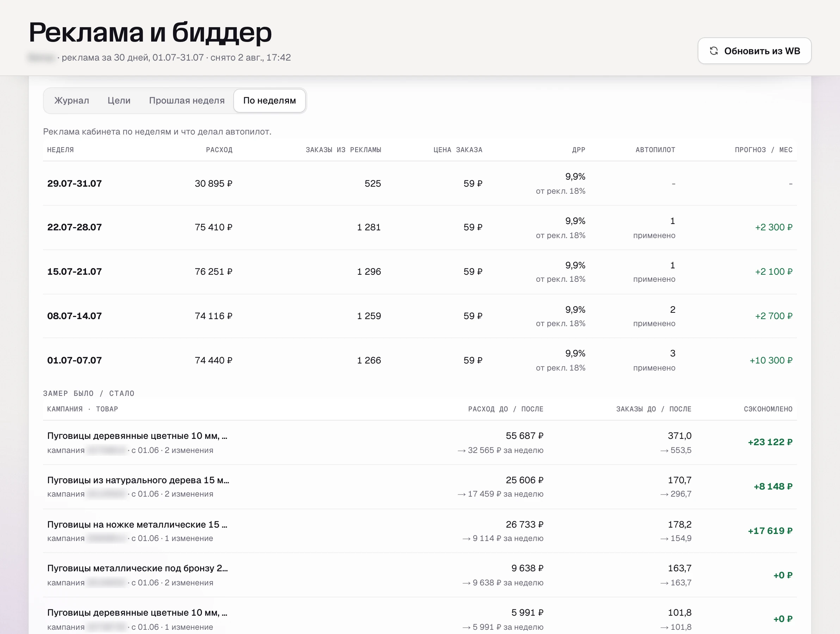Select the Прошлая неделя tab
840x634 pixels.
pyautogui.click(x=187, y=101)
